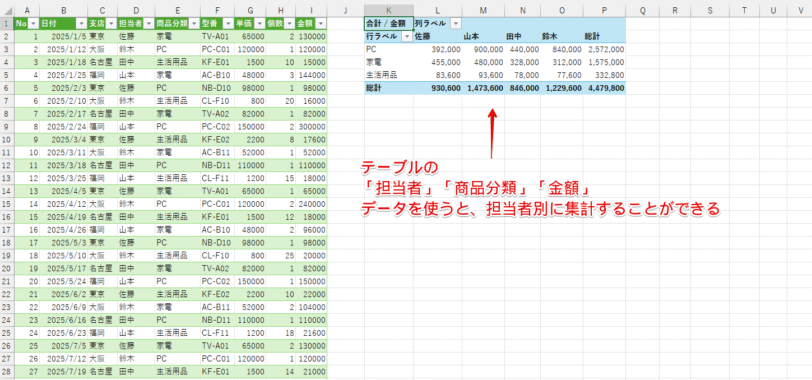The image size is (812, 380).
Task: Open the No column filter dropdown
Action: click(x=33, y=23)
